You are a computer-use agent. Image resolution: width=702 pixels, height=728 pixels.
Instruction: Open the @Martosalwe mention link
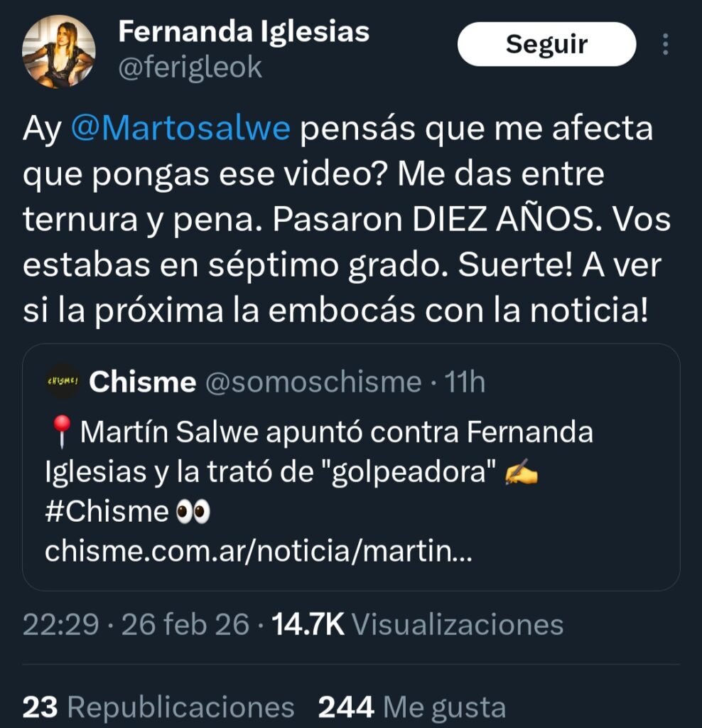coord(180,128)
